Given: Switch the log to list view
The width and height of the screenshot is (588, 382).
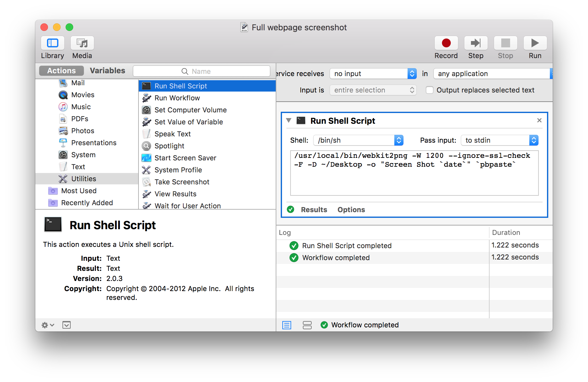Looking at the screenshot, I should click(x=286, y=325).
